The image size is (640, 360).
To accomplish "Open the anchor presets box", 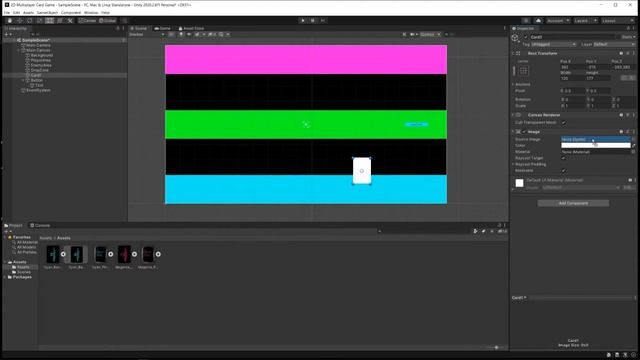I will point(523,71).
